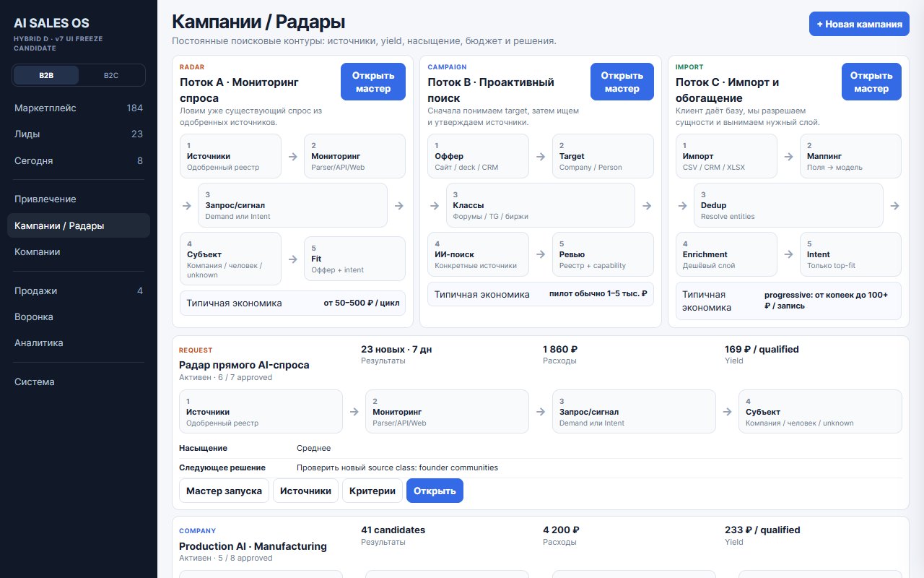This screenshot has height=578, width=924.
Task: Select Кампании / Радары sidebar item
Action: [79, 225]
